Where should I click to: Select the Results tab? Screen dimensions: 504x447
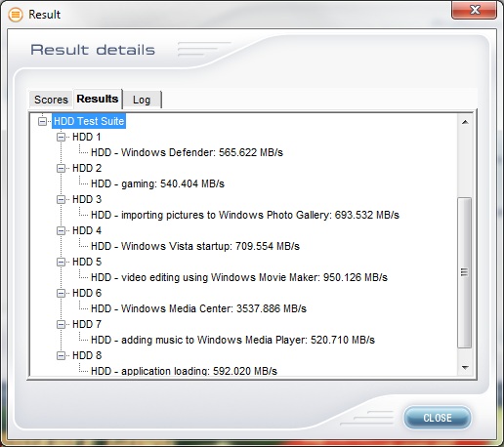pyautogui.click(x=98, y=99)
